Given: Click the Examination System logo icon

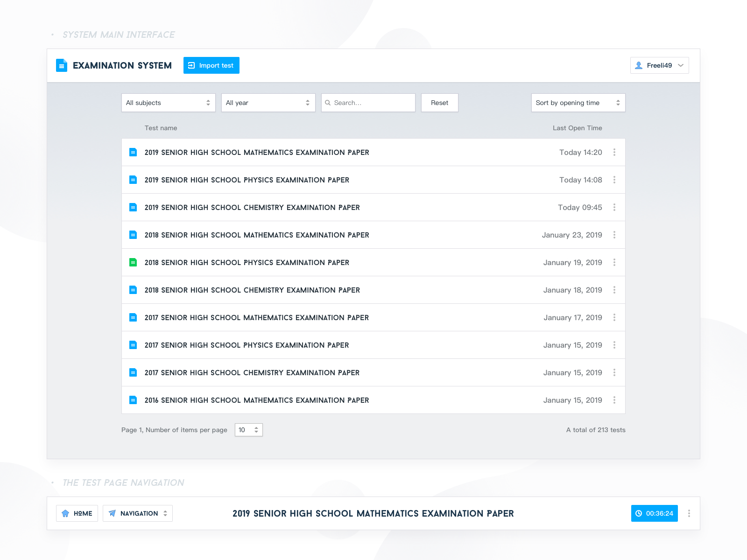Looking at the screenshot, I should [62, 65].
